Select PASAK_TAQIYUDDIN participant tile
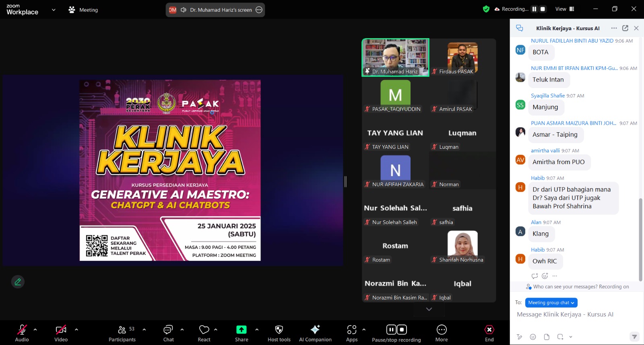This screenshot has height=345, width=644. pyautogui.click(x=395, y=95)
